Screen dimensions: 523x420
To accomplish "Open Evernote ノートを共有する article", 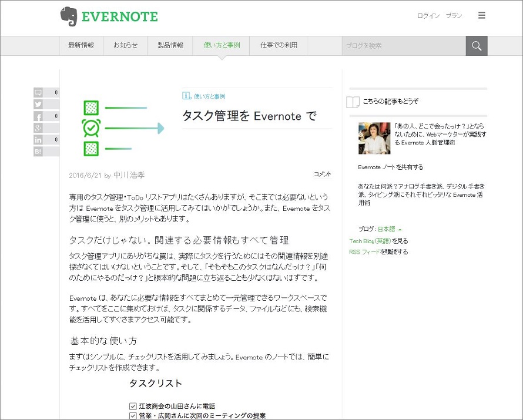I will click(x=391, y=167).
